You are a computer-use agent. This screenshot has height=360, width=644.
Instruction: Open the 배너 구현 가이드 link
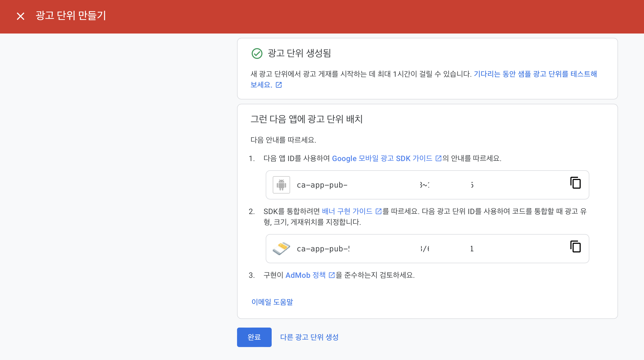347,211
